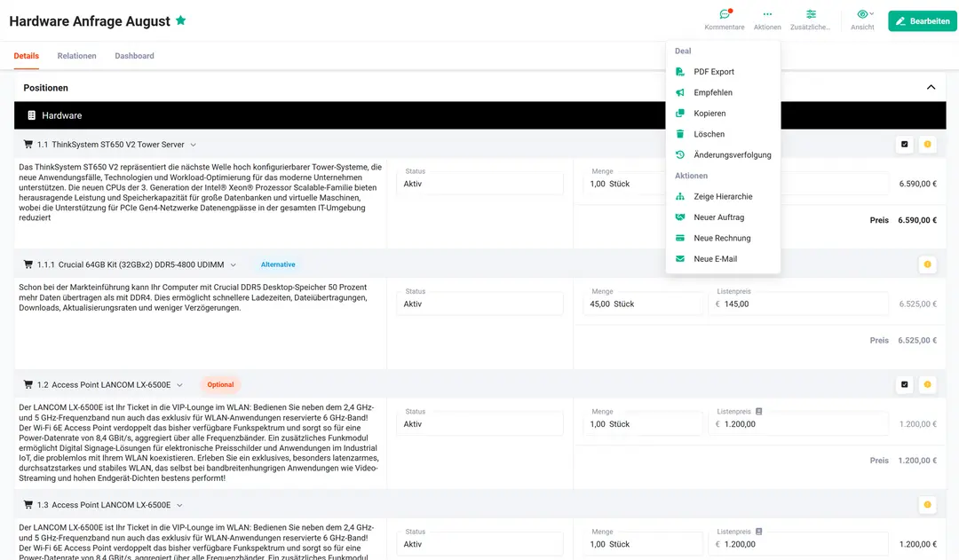Click the cart icon of position 1.3 Access Point

(x=28, y=504)
